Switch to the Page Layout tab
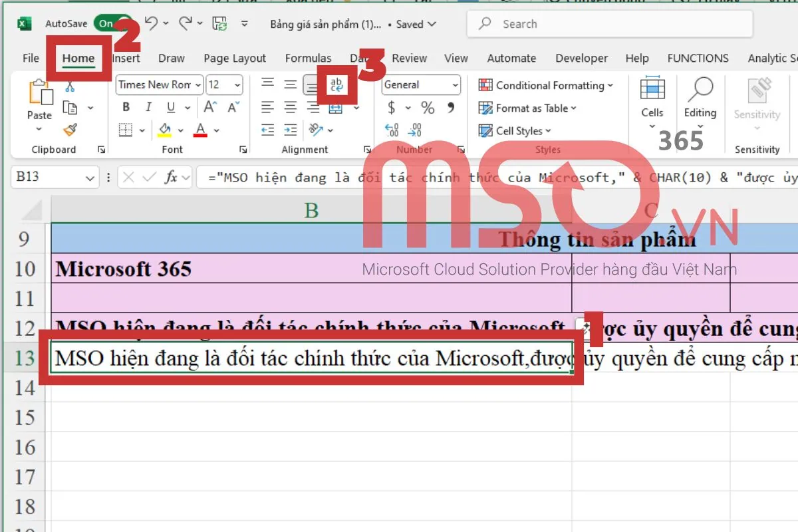The width and height of the screenshot is (798, 532). (235, 59)
